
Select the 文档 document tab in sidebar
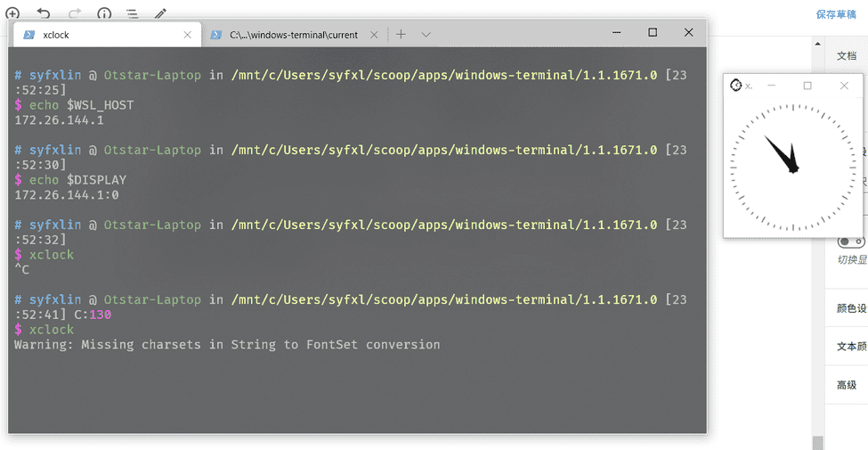[847, 55]
